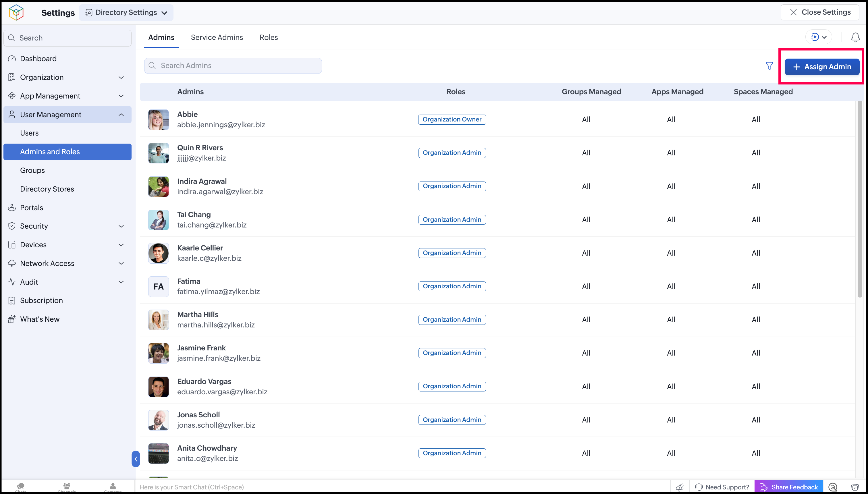Collapse the sidebar using the blue handle

[x=136, y=459]
